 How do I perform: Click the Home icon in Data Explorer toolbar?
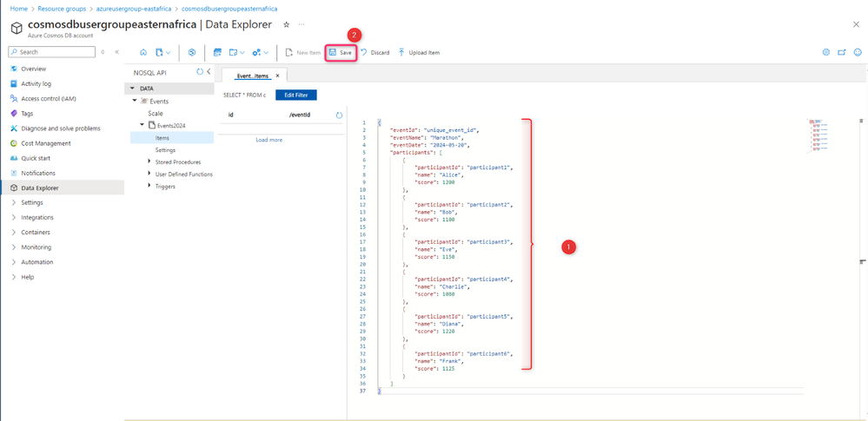click(x=143, y=53)
